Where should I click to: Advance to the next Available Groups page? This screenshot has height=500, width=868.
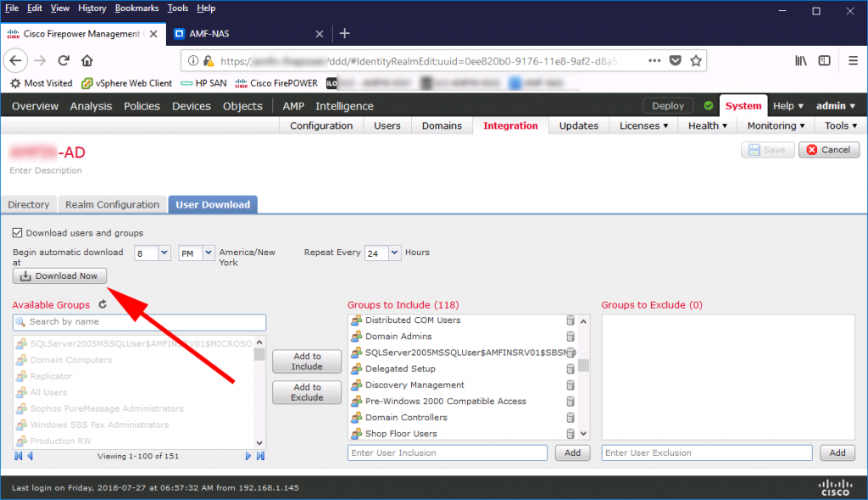pos(248,456)
